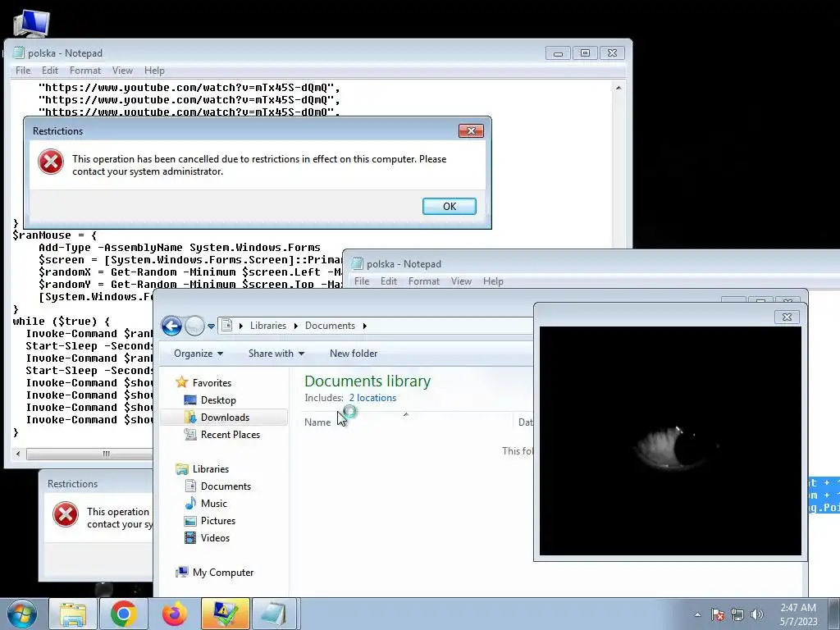Open Windows Explorer from taskbar
Viewport: 840px width, 630px height.
coord(73,614)
